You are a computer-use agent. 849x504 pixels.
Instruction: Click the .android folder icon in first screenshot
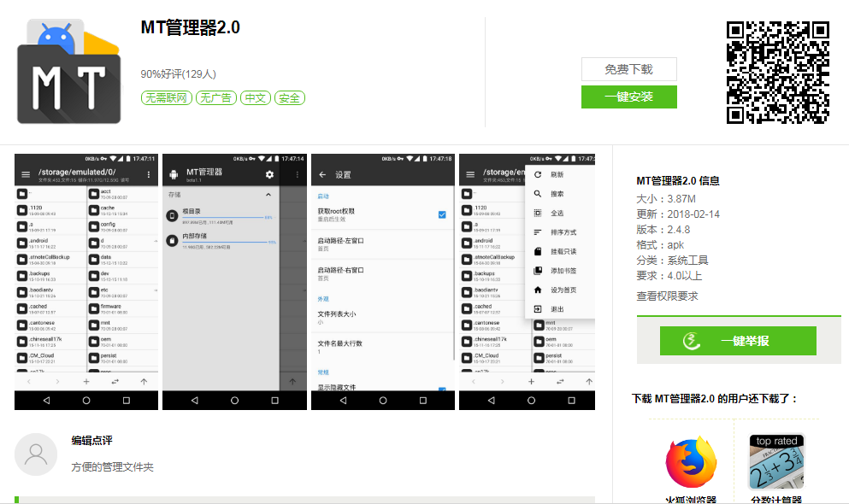(x=22, y=243)
